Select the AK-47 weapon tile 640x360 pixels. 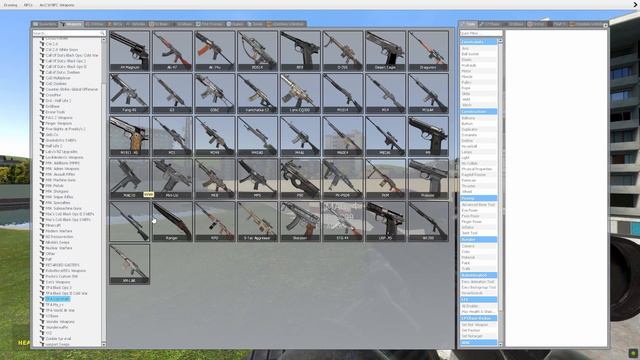click(x=172, y=51)
